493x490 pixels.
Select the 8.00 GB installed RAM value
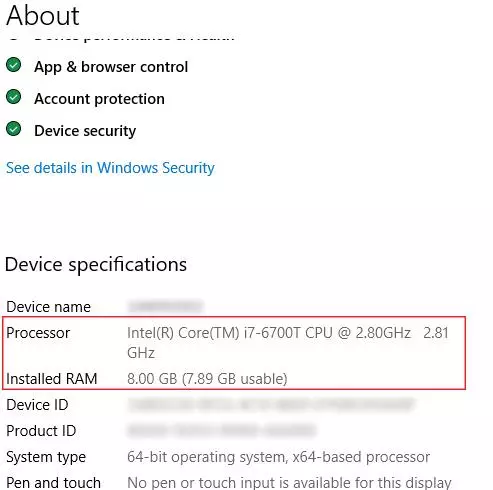tap(207, 379)
